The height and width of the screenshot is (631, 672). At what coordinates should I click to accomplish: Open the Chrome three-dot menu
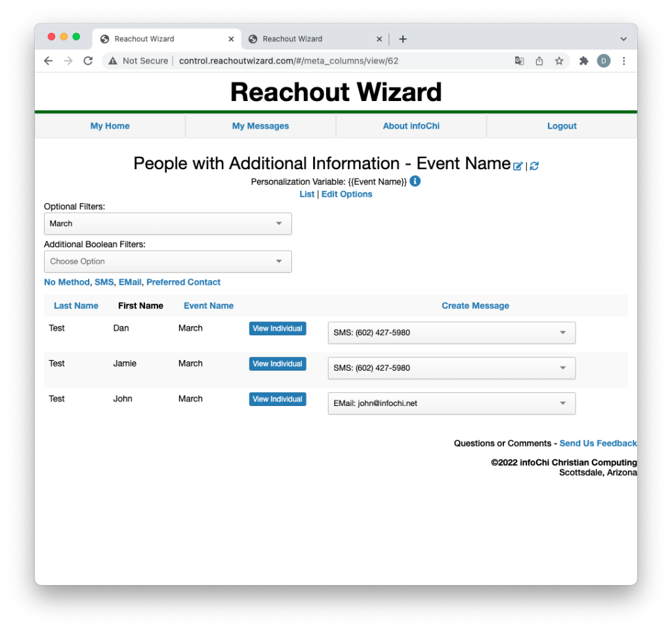[623, 61]
